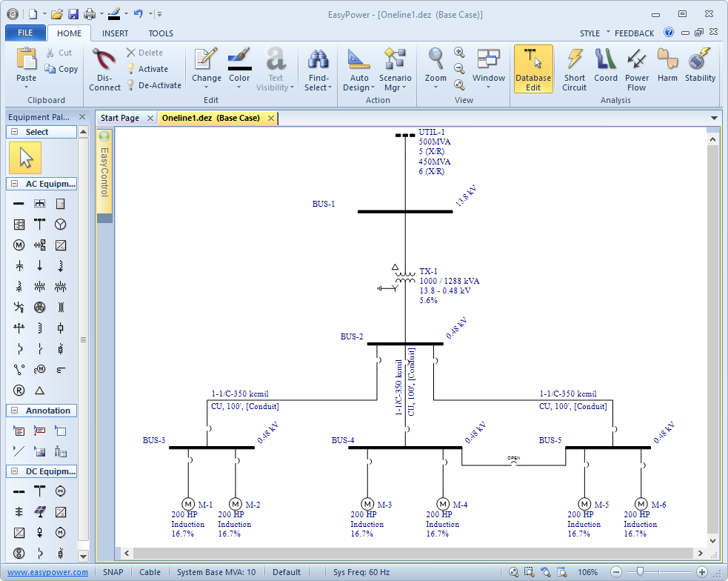Collapse the Annotation palette section
728x581 pixels.
(x=14, y=411)
